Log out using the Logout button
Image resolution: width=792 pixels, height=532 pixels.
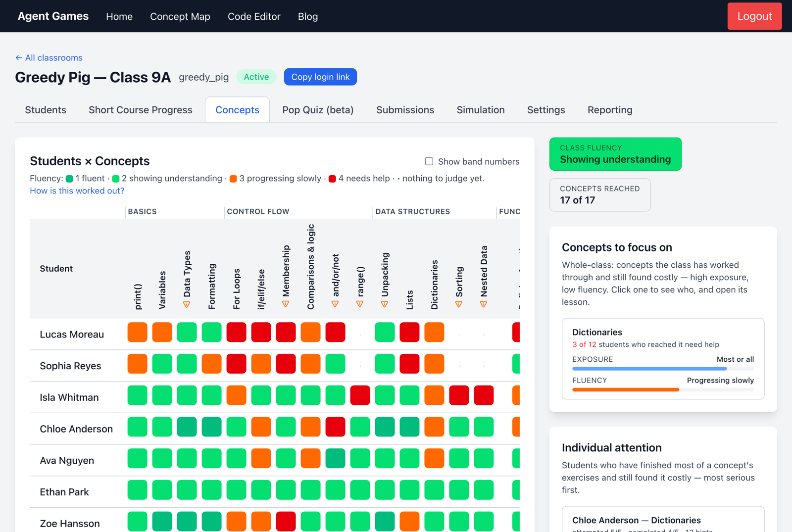(x=754, y=16)
